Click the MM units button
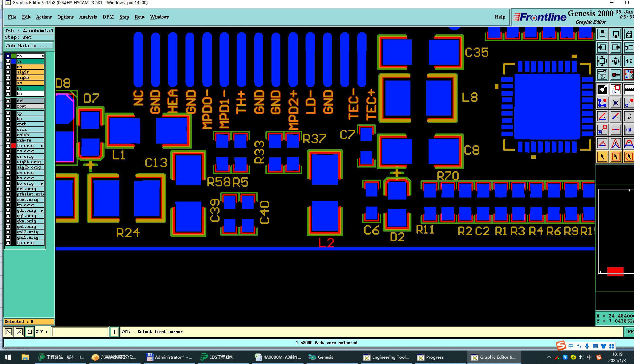The height and width of the screenshot is (364, 634). click(630, 332)
